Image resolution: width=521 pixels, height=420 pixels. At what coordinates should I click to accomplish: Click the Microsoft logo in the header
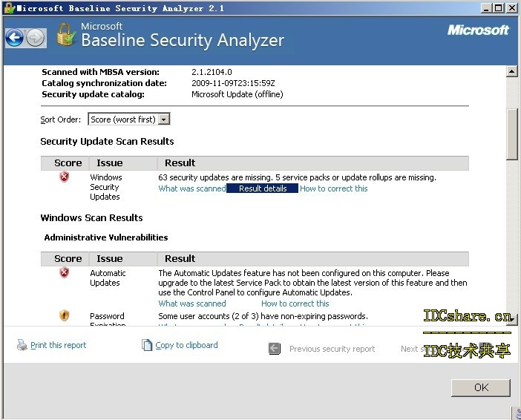click(x=478, y=30)
